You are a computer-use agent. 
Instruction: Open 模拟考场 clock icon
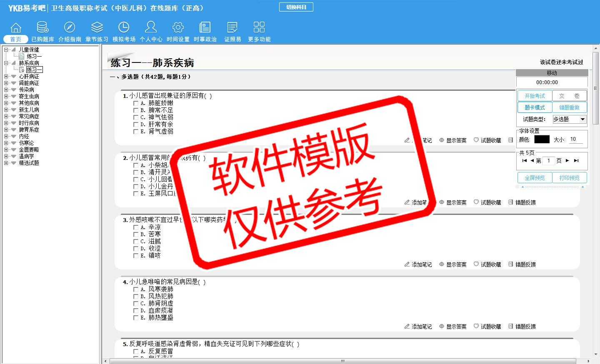124,28
